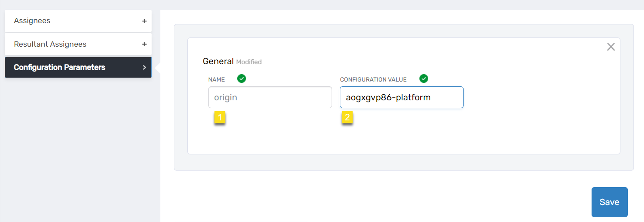Select the Configuration Parameters section
Viewport: 644px width, 222px height.
click(59, 68)
